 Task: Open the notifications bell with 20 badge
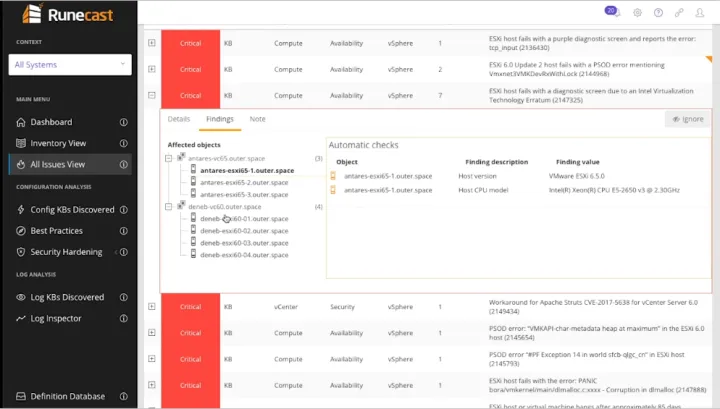[612, 12]
